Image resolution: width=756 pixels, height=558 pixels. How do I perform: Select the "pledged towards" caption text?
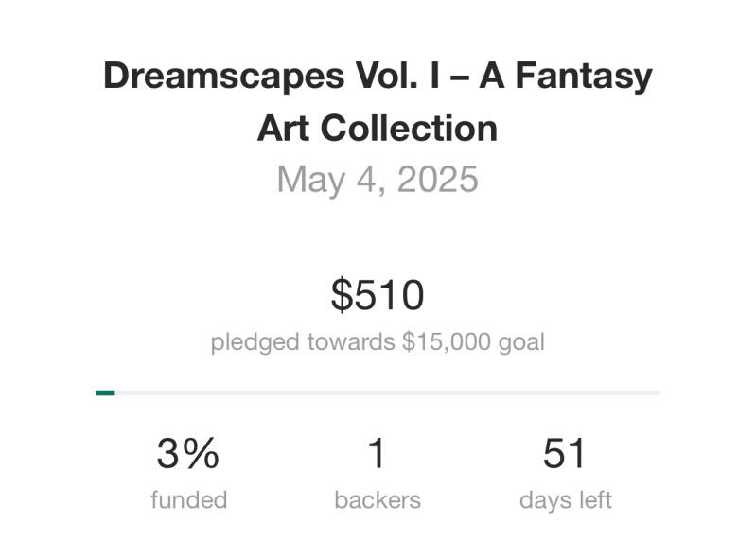tap(303, 341)
